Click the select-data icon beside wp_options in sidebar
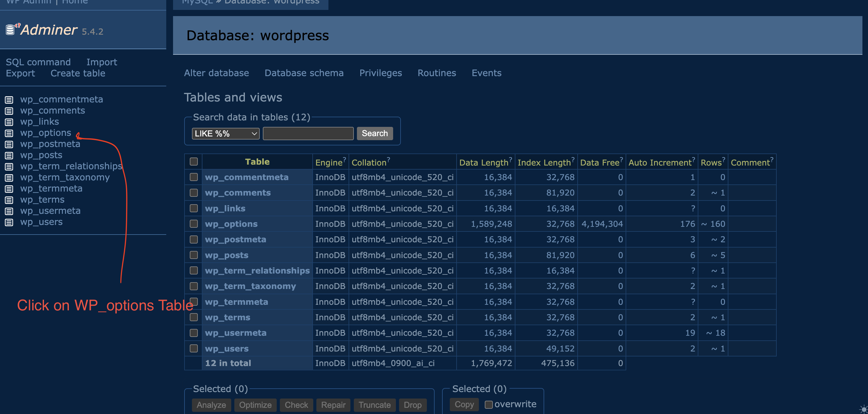868x414 pixels. click(9, 133)
